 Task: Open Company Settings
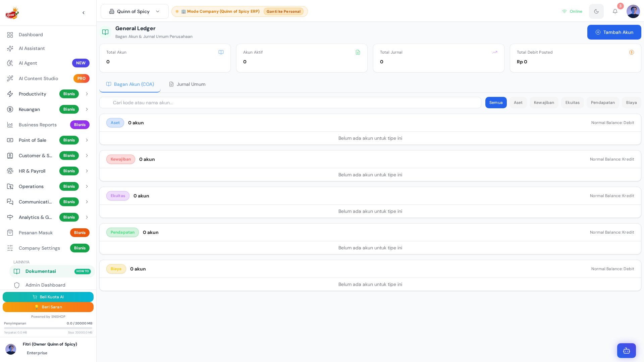point(48,248)
